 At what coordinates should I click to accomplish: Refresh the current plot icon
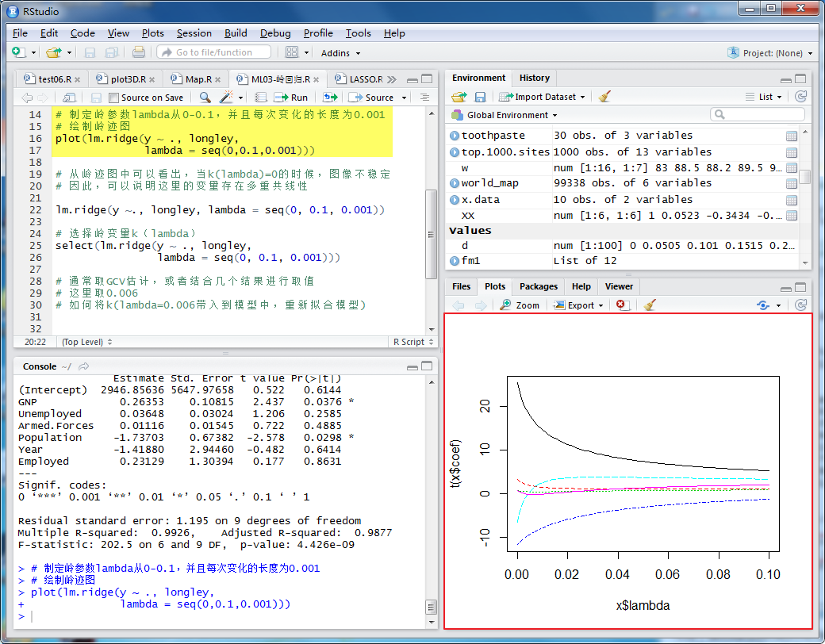click(800, 305)
